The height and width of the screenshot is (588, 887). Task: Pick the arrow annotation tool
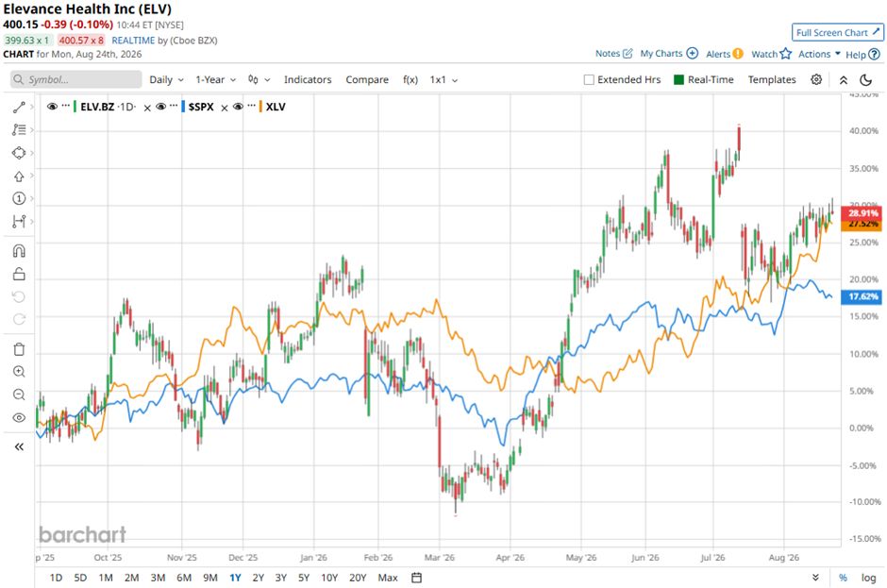(x=19, y=176)
